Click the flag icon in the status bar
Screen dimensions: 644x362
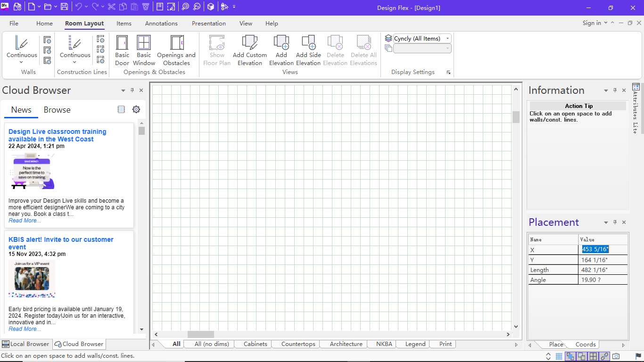point(638,356)
